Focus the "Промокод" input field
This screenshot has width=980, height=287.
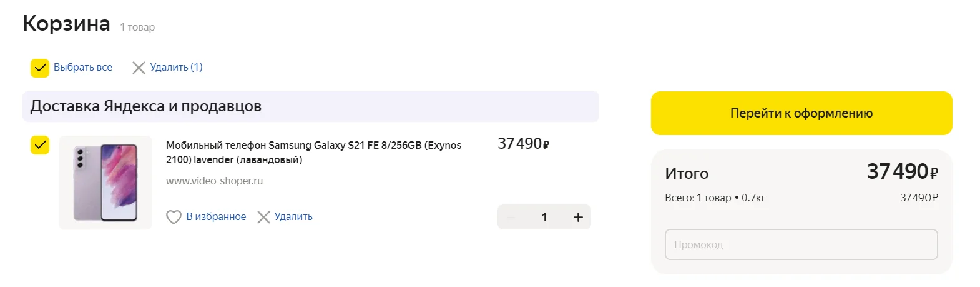(x=801, y=244)
